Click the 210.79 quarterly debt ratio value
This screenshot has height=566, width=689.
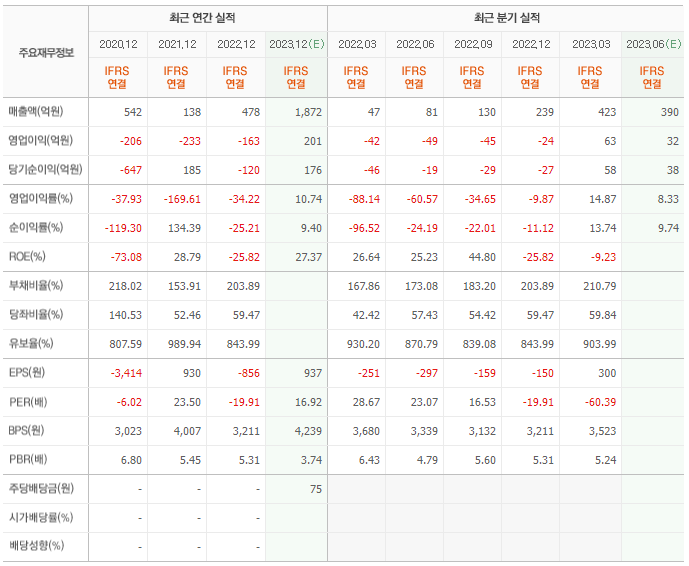(600, 287)
